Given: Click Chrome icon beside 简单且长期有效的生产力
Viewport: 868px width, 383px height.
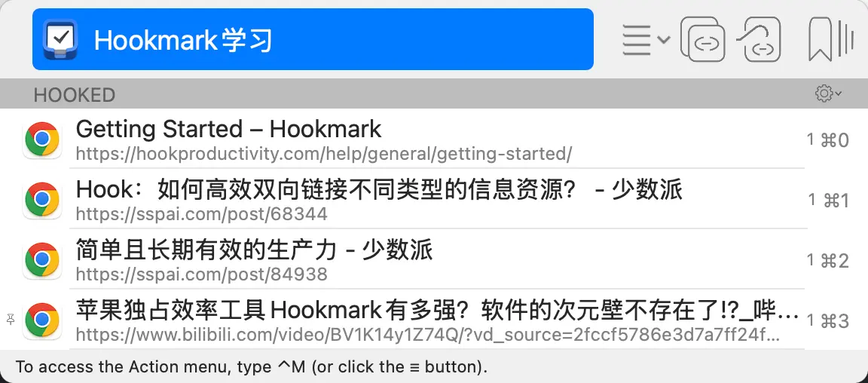Looking at the screenshot, I should click(42, 260).
